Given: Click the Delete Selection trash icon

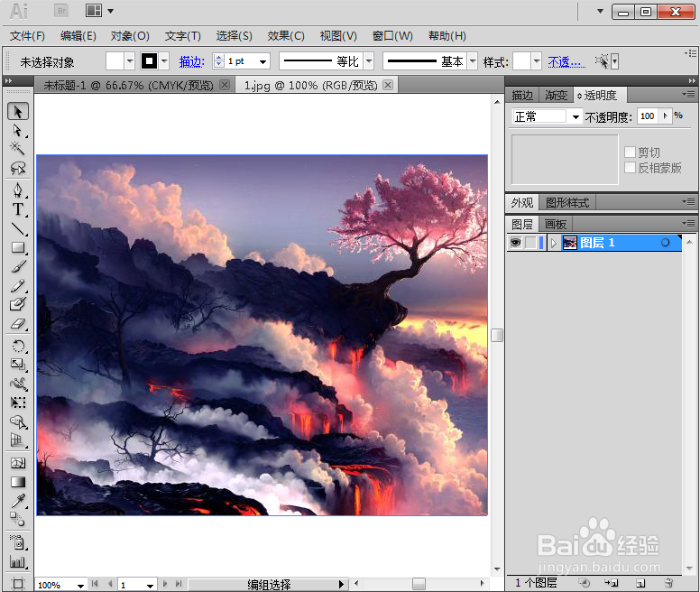Looking at the screenshot, I should (668, 583).
